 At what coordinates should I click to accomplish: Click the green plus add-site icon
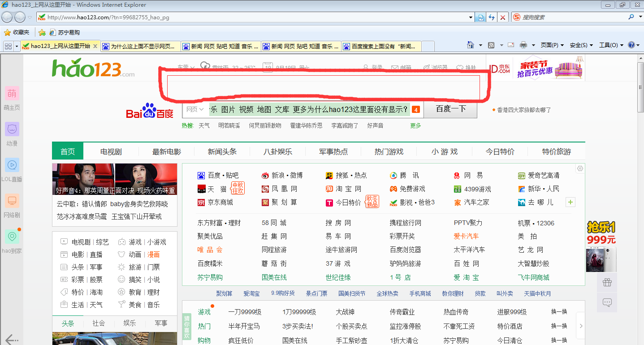[571, 202]
